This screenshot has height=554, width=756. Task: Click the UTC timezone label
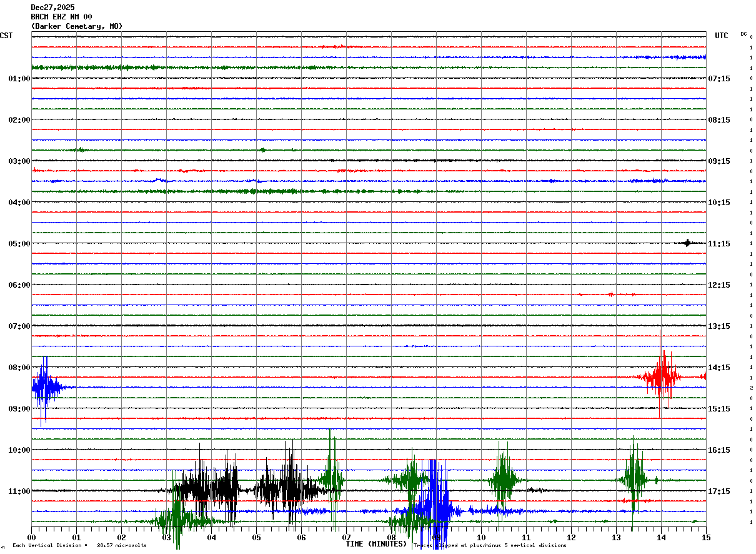point(721,36)
